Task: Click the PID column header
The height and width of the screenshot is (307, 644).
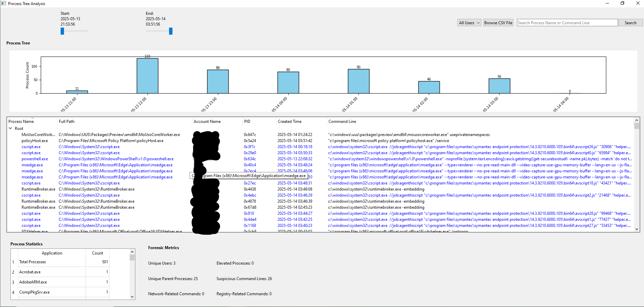Action: (x=247, y=122)
